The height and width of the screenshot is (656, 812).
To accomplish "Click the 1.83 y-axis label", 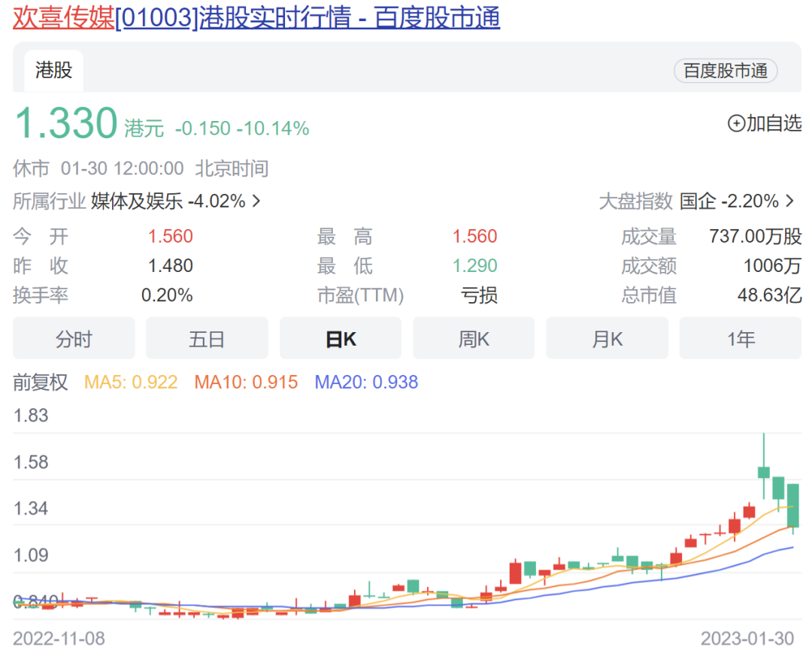I will 31,416.
